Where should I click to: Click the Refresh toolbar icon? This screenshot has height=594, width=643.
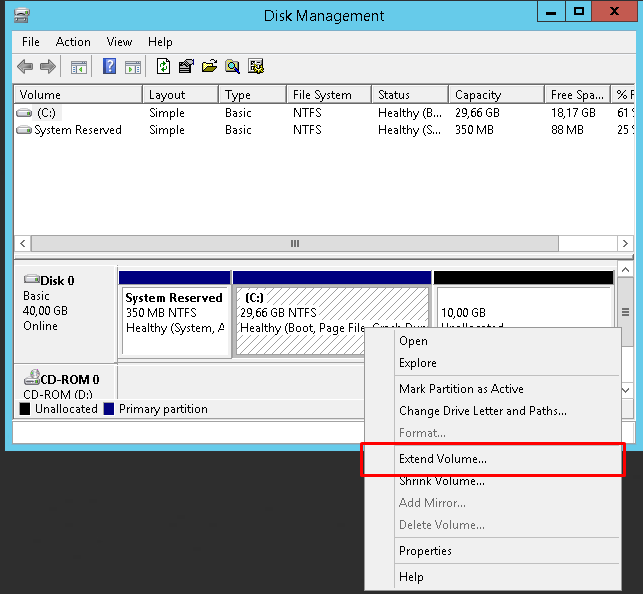tap(164, 66)
